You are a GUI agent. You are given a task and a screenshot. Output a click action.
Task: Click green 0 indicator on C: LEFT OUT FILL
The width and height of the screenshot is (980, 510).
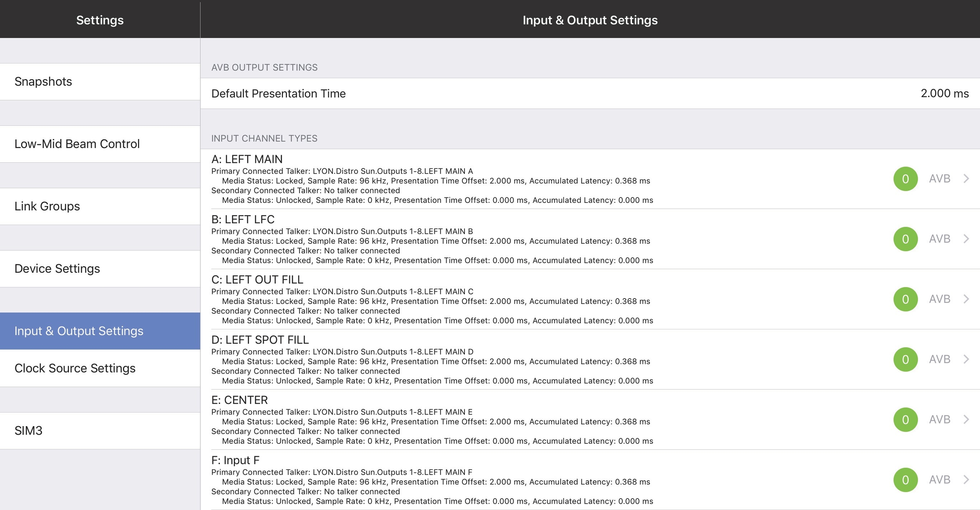tap(905, 299)
